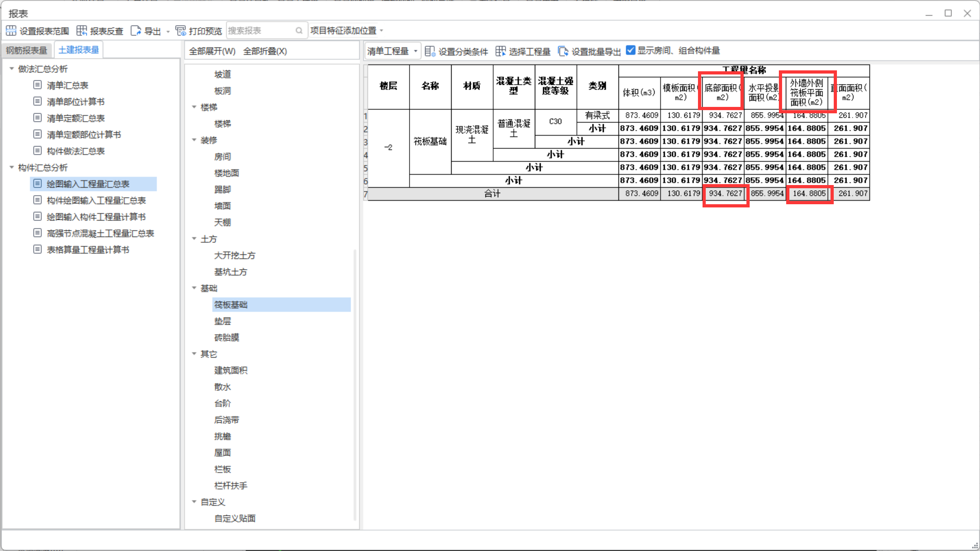
Task: Collapse the 土方 category node
Action: tap(194, 239)
